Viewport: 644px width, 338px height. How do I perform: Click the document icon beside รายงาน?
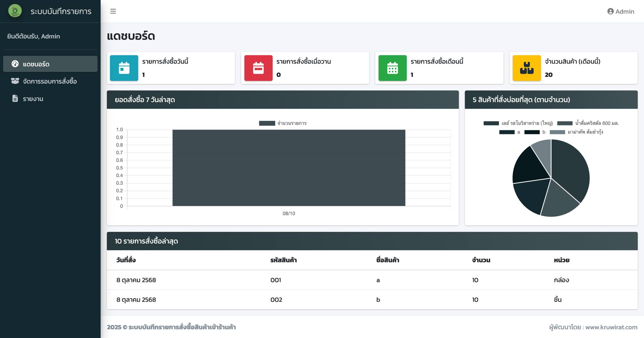click(15, 99)
